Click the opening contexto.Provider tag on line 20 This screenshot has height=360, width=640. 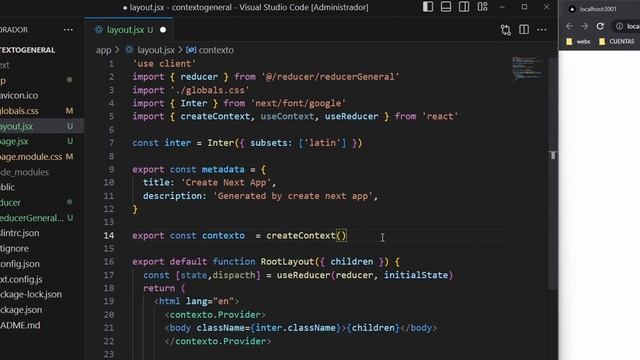point(215,315)
